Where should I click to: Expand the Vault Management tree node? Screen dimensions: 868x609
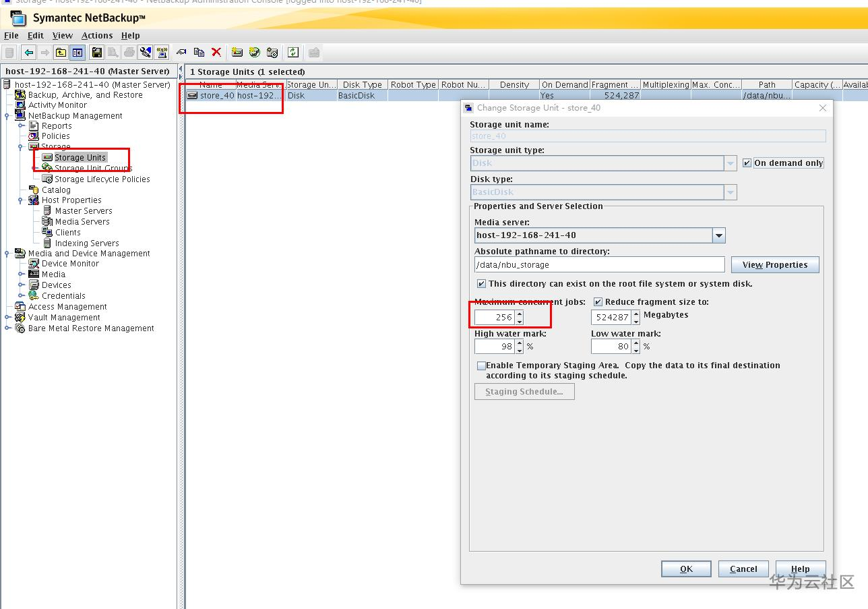point(7,318)
